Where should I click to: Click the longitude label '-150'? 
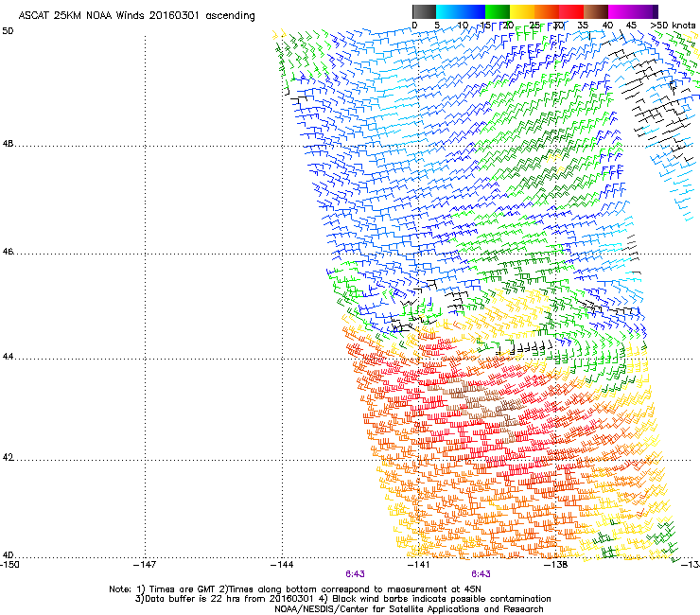[x=9, y=565]
